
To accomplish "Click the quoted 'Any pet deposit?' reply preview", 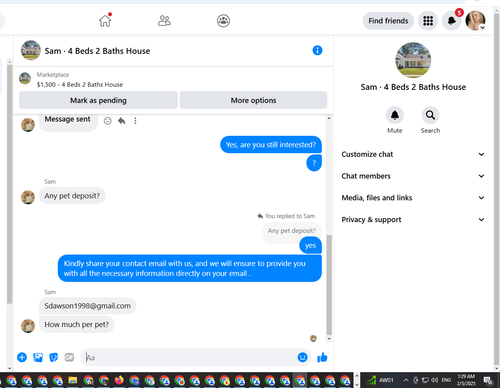I will [x=291, y=231].
